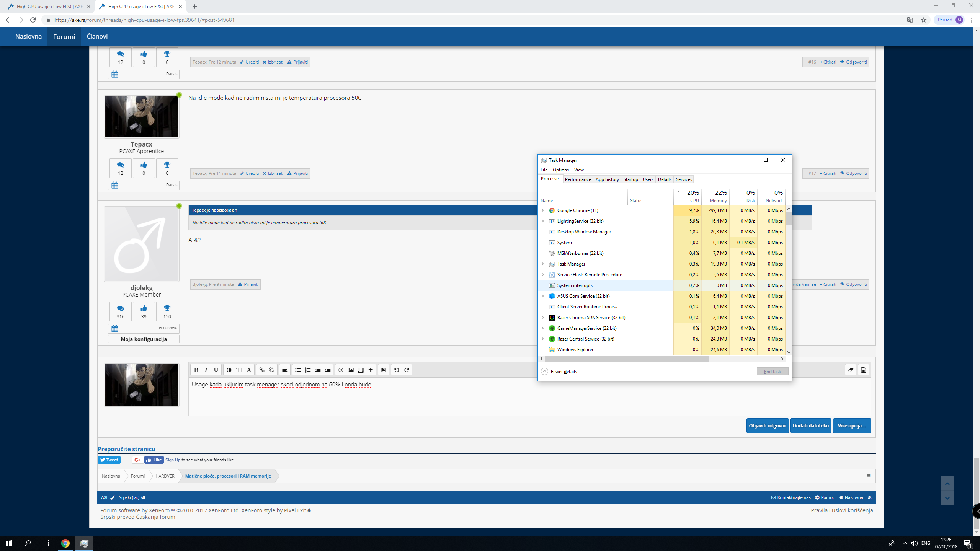Expand ASUS Com Service row
980x551 pixels.
(x=542, y=296)
